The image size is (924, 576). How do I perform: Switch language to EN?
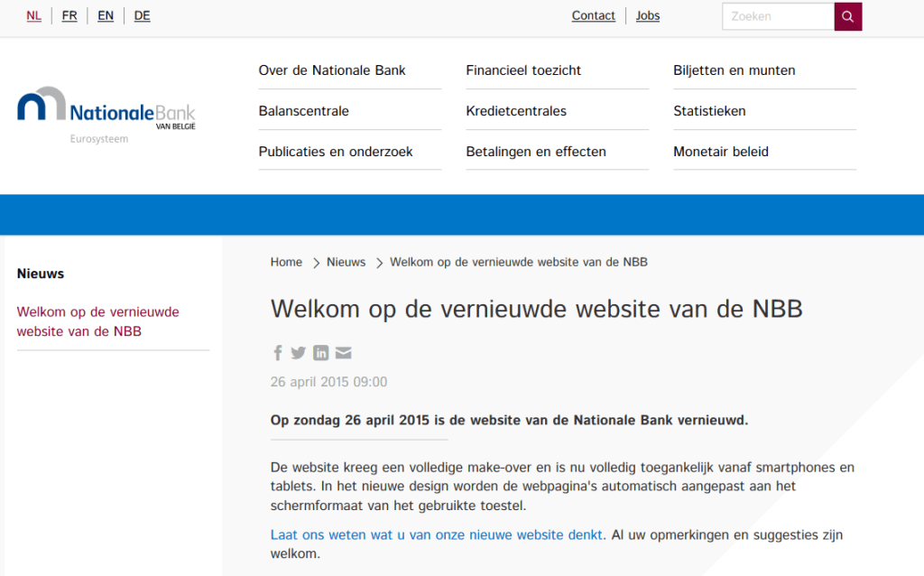click(106, 15)
